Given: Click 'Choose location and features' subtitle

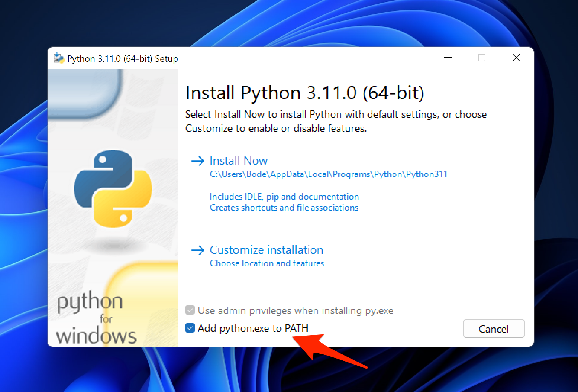Looking at the screenshot, I should 267,263.
